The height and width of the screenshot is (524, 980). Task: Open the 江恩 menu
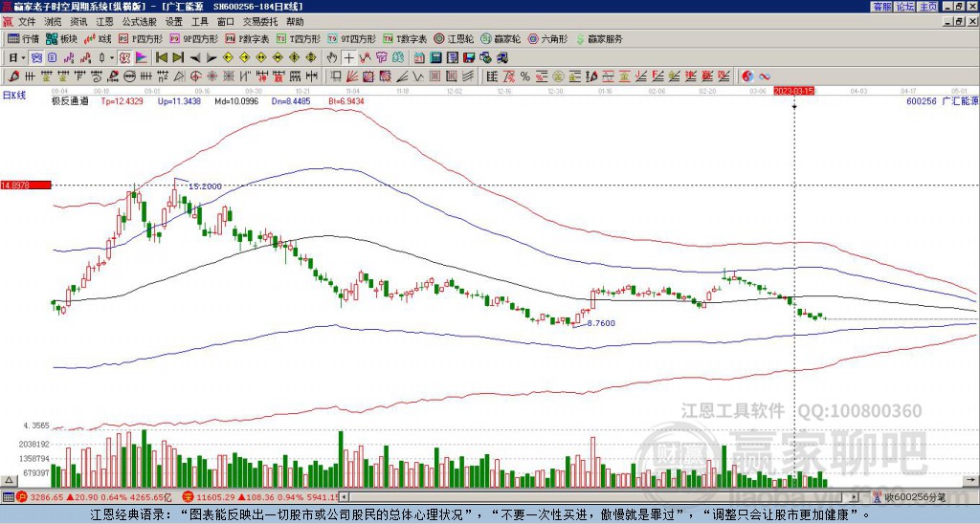click(104, 22)
